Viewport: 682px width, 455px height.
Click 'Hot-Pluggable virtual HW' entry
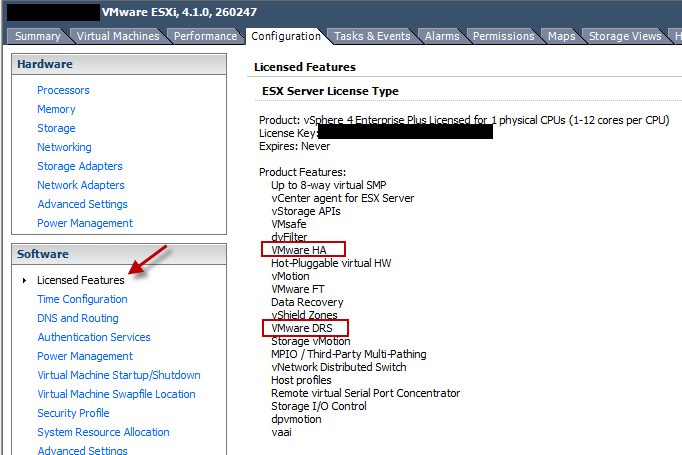tap(331, 263)
